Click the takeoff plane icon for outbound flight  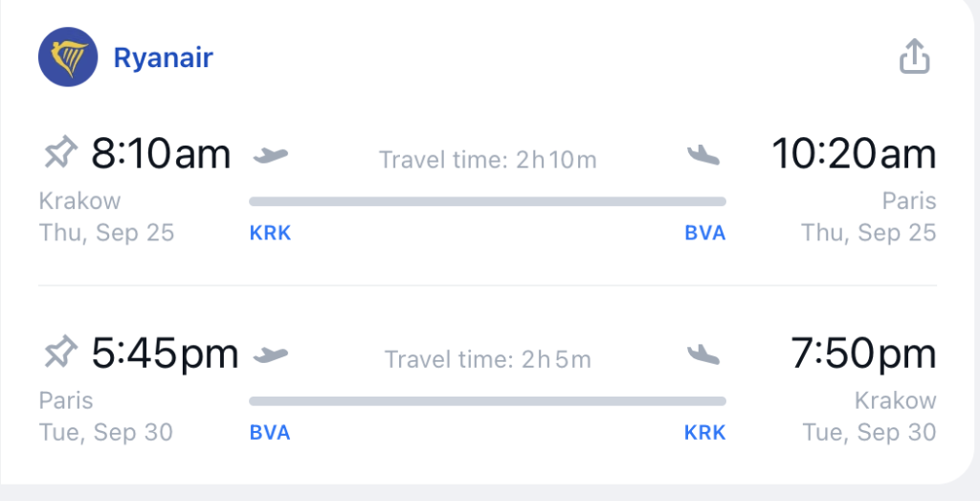coord(270,154)
